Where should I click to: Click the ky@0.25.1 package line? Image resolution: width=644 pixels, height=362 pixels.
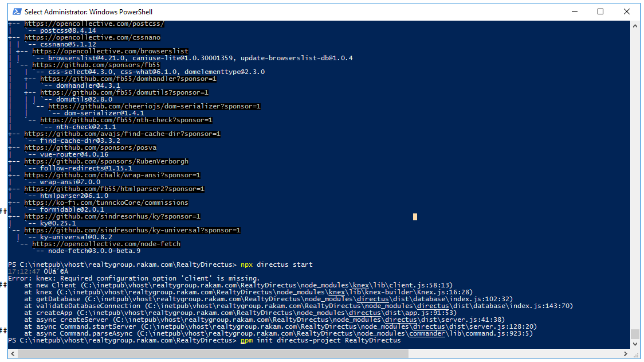[58, 223]
